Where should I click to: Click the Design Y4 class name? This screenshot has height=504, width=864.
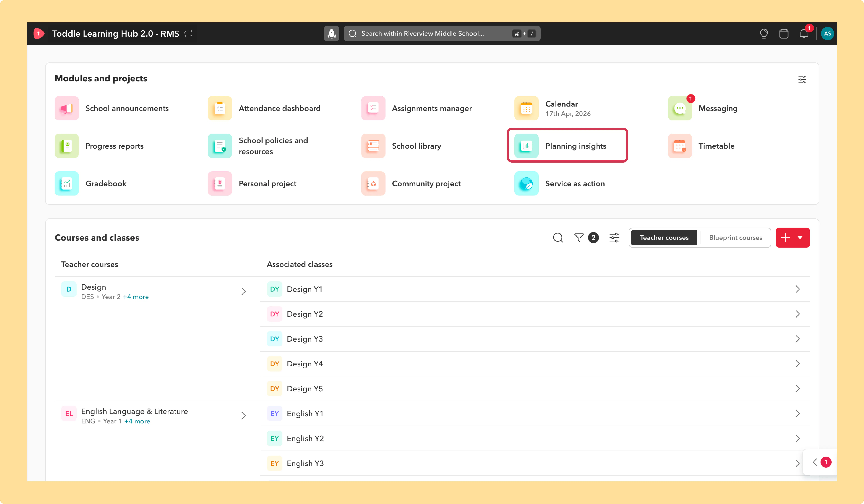305,364
